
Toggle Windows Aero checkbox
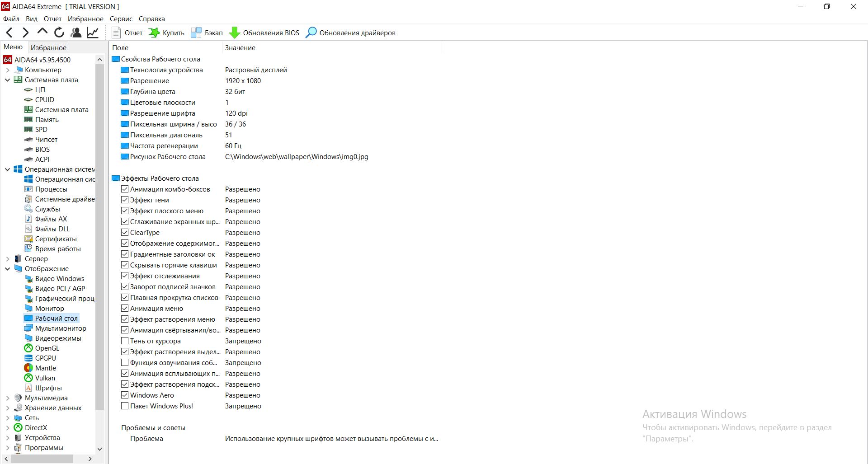[x=125, y=395]
